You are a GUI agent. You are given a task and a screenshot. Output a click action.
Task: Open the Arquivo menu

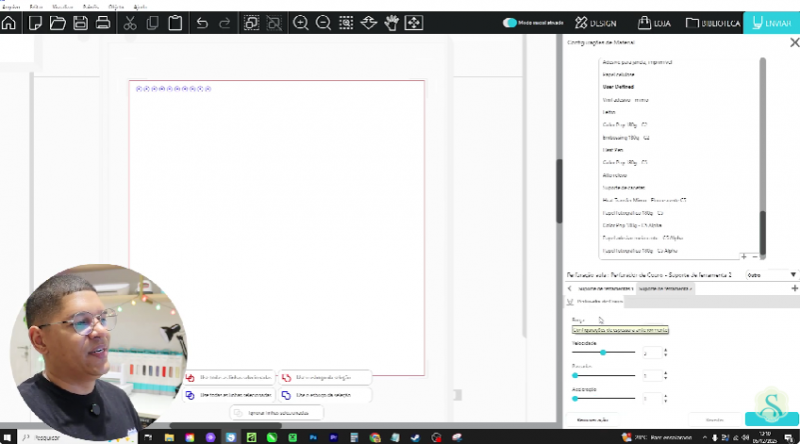point(11,7)
